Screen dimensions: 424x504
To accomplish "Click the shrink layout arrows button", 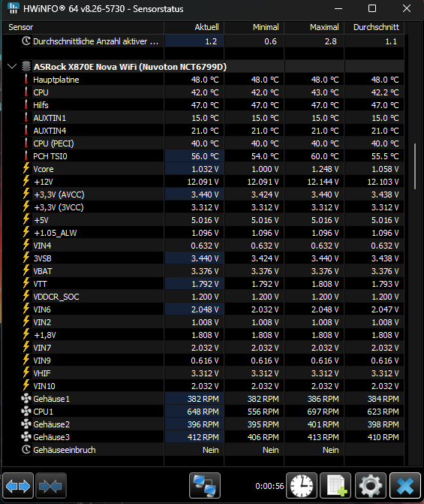I will (x=51, y=485).
